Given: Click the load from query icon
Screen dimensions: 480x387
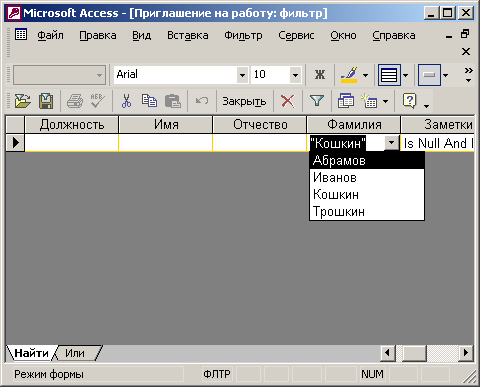Looking at the screenshot, I should (22, 101).
